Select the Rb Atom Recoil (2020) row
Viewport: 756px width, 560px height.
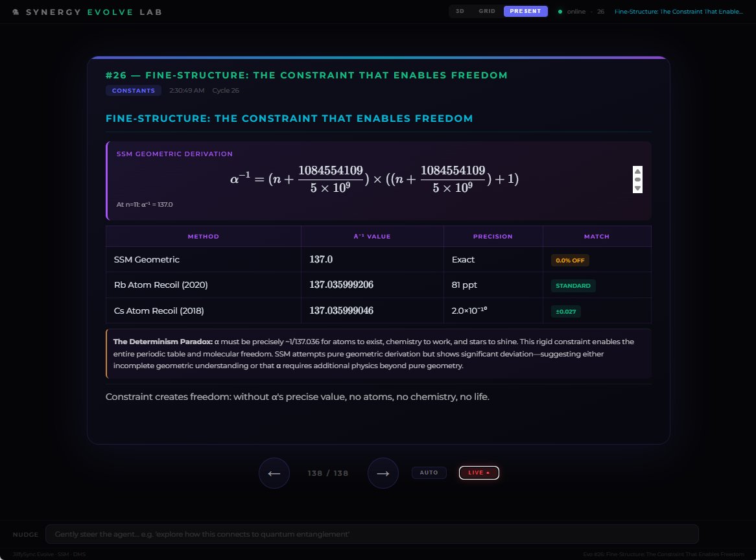(x=379, y=285)
